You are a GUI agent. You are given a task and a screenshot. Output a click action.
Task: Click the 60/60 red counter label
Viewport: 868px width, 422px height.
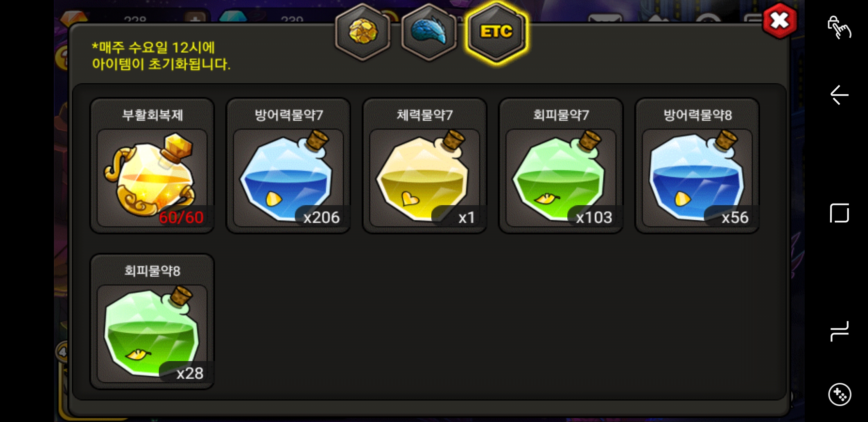(181, 217)
